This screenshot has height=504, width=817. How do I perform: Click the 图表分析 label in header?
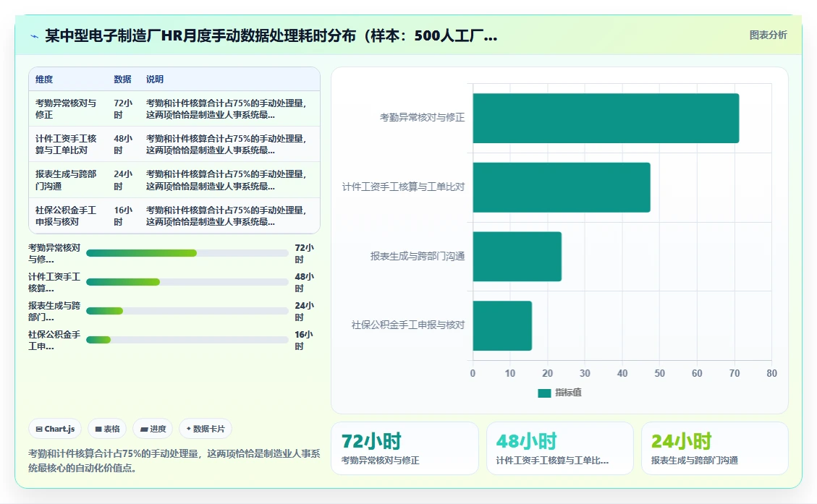(768, 35)
